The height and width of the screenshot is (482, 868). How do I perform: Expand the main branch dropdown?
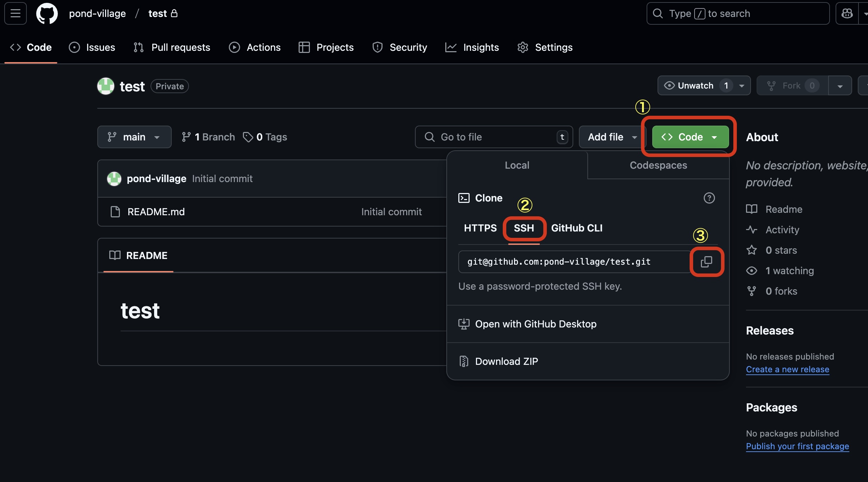tap(134, 137)
